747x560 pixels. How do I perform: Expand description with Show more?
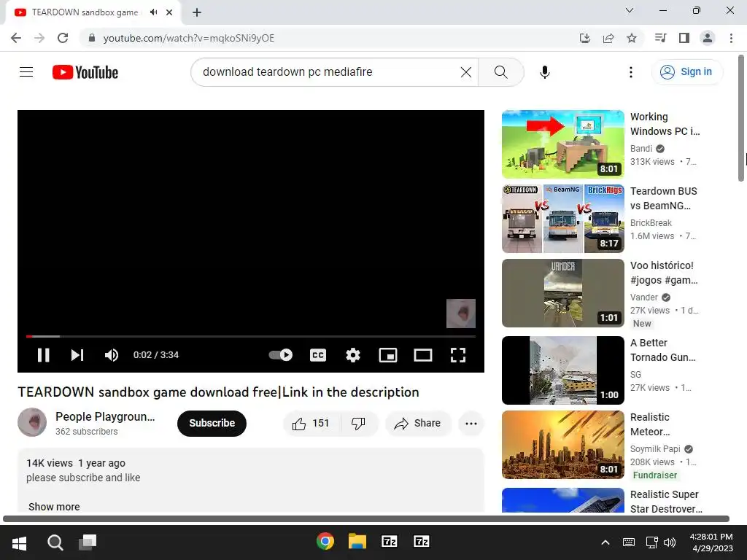click(54, 507)
